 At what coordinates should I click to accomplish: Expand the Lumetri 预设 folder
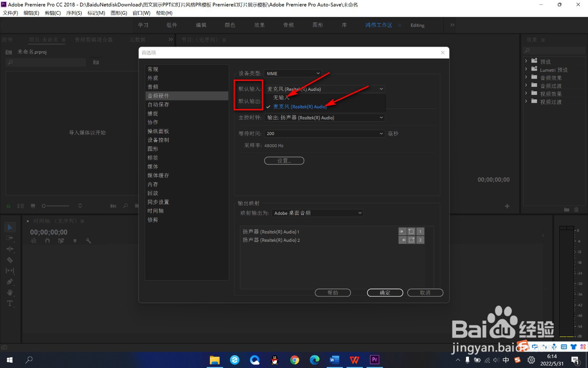[526, 69]
